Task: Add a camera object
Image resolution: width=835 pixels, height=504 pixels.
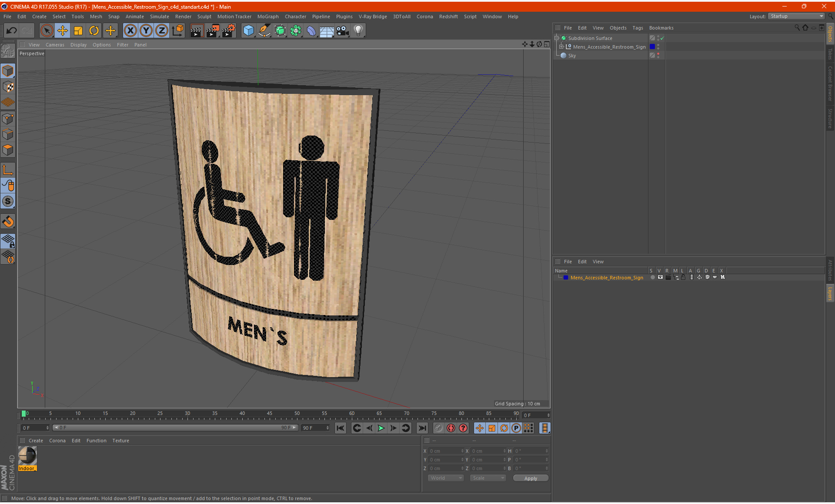Action: [x=342, y=30]
